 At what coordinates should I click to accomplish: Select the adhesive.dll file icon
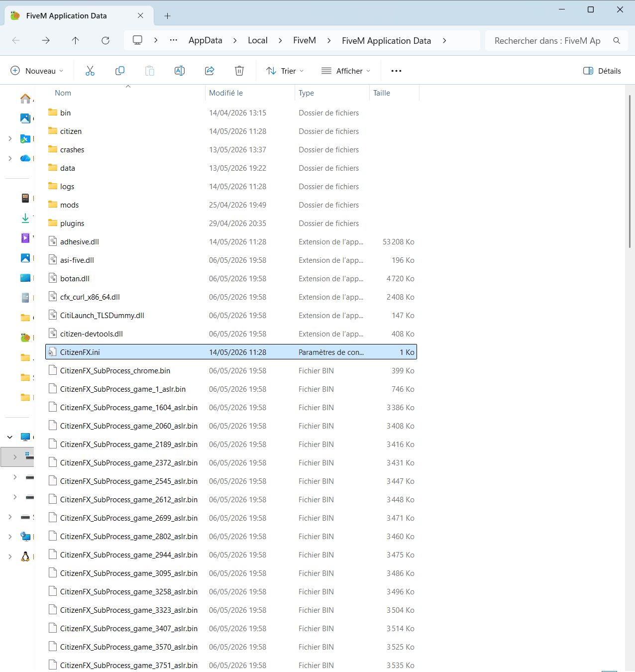point(53,241)
